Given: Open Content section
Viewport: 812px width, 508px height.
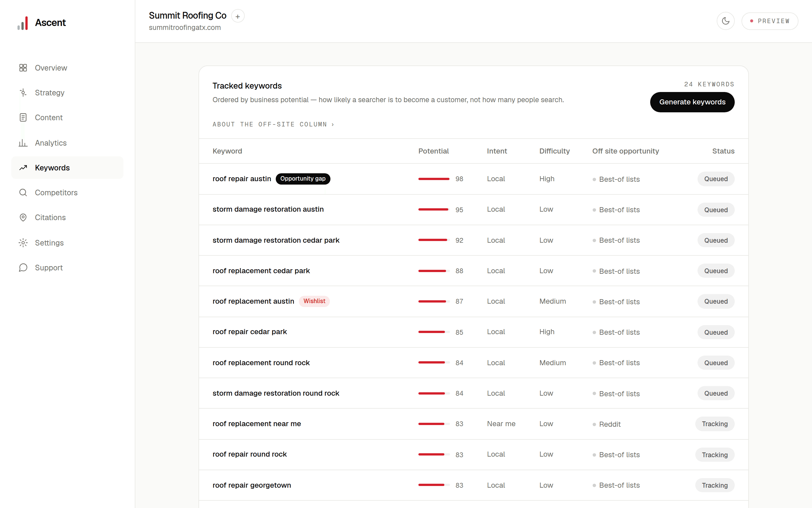Looking at the screenshot, I should tap(67, 118).
